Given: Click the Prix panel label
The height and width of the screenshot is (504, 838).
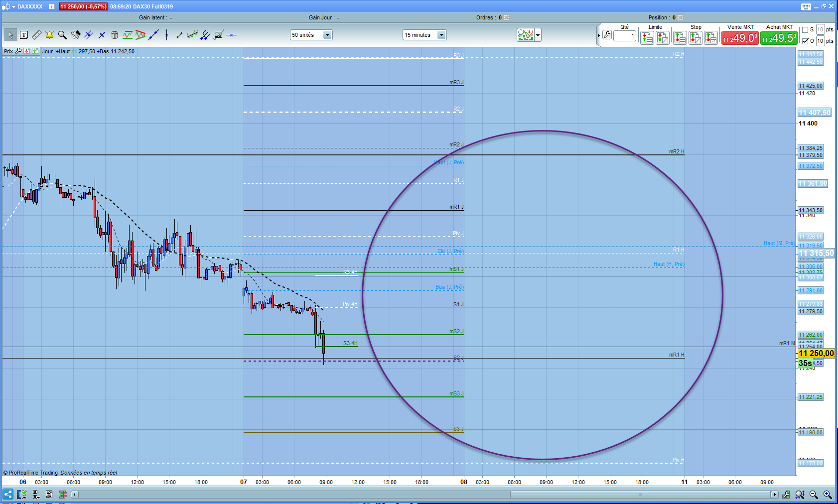Looking at the screenshot, I should [8, 51].
